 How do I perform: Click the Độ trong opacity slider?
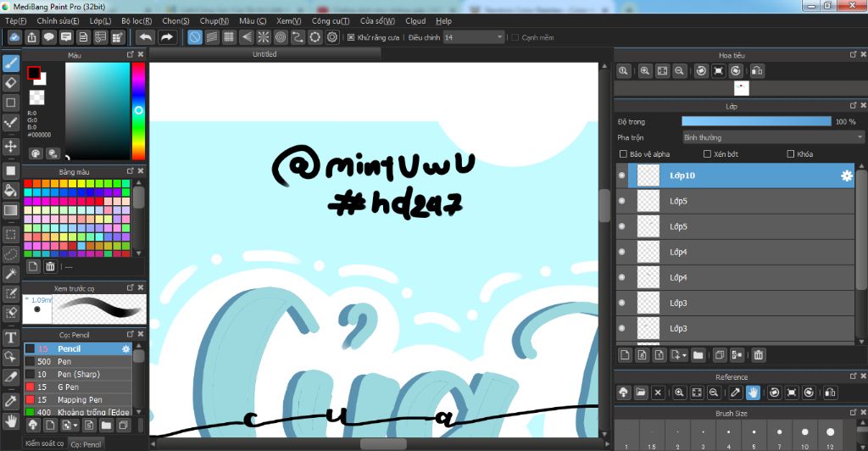[756, 121]
